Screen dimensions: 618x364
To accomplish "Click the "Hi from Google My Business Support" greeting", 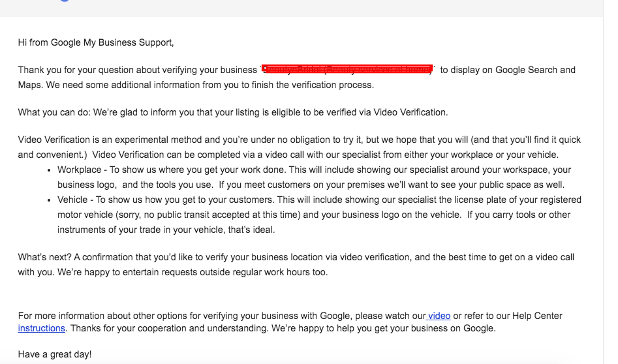I will click(x=96, y=42).
